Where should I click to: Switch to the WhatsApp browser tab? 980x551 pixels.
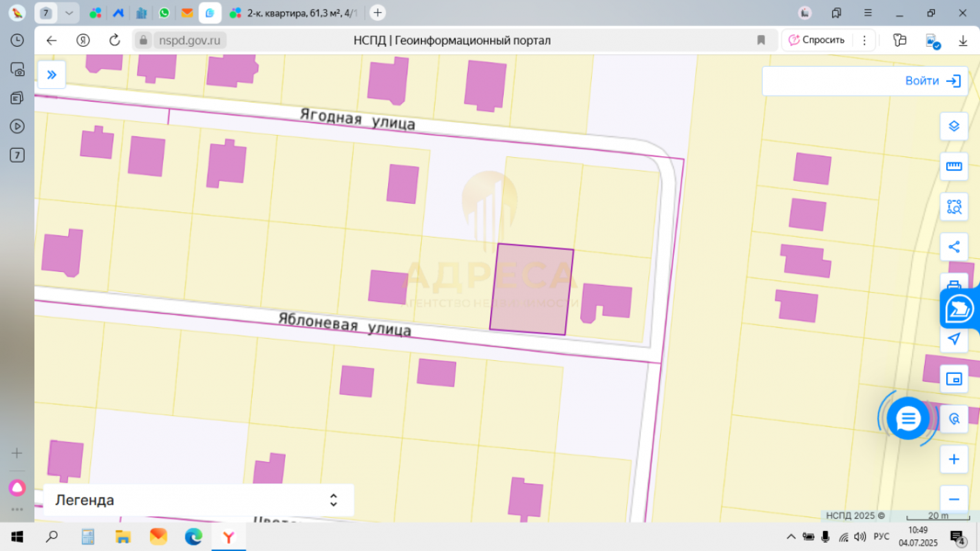click(x=164, y=13)
